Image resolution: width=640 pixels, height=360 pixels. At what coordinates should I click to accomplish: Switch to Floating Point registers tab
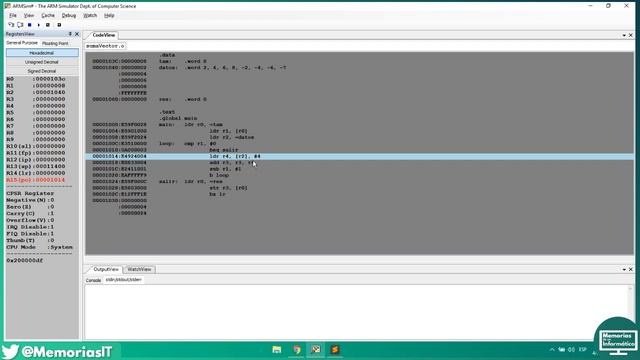click(x=55, y=43)
